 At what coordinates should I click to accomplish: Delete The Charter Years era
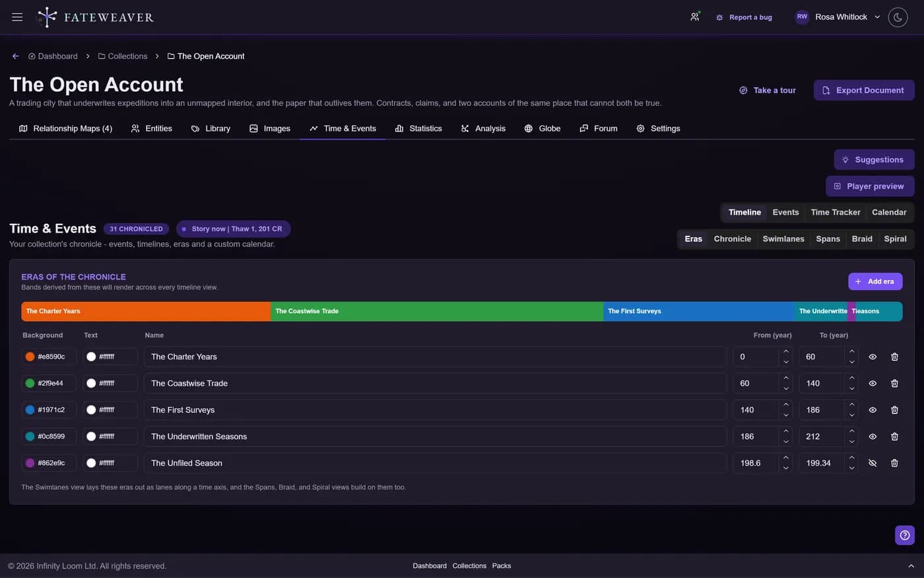[894, 357]
